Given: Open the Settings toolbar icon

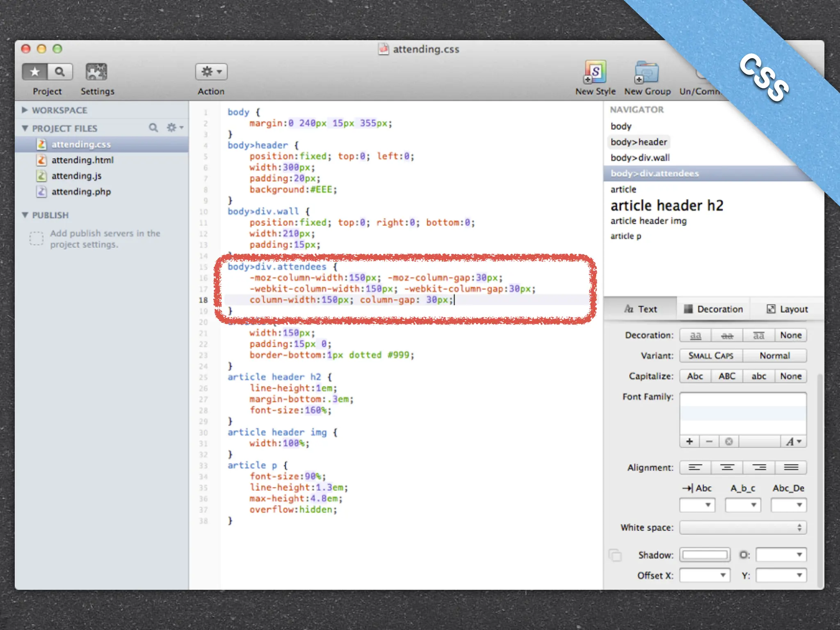Looking at the screenshot, I should pyautogui.click(x=96, y=73).
